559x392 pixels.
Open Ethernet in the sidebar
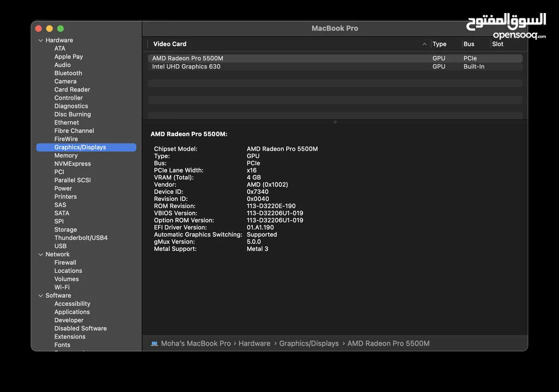66,122
